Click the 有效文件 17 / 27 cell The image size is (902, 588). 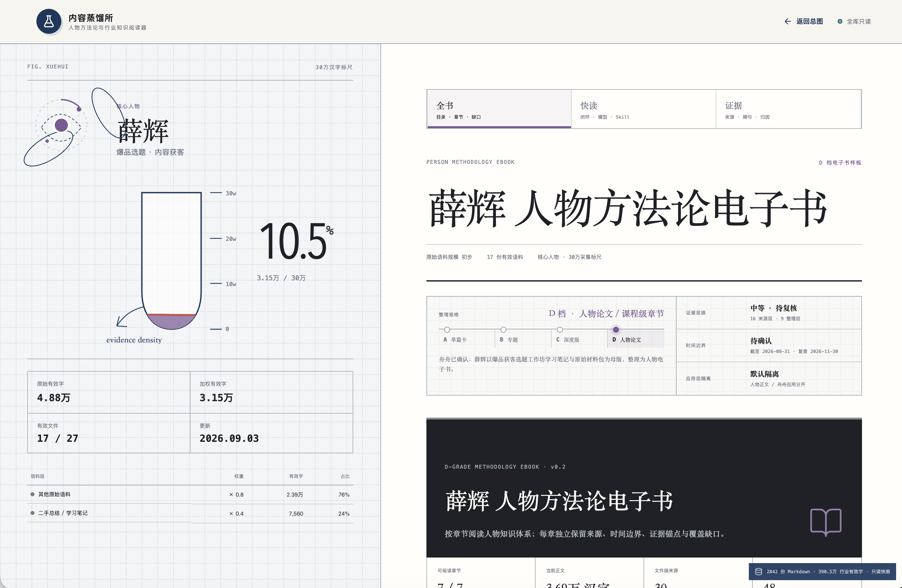point(109,433)
